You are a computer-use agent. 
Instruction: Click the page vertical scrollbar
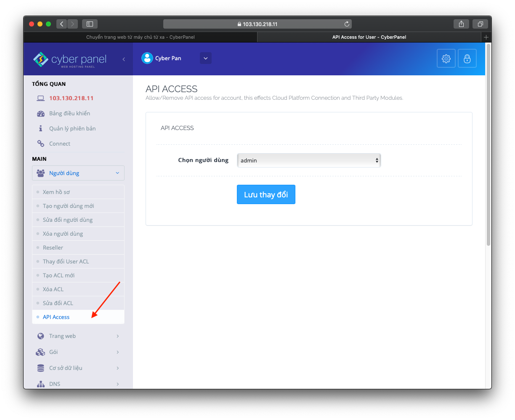click(x=488, y=145)
